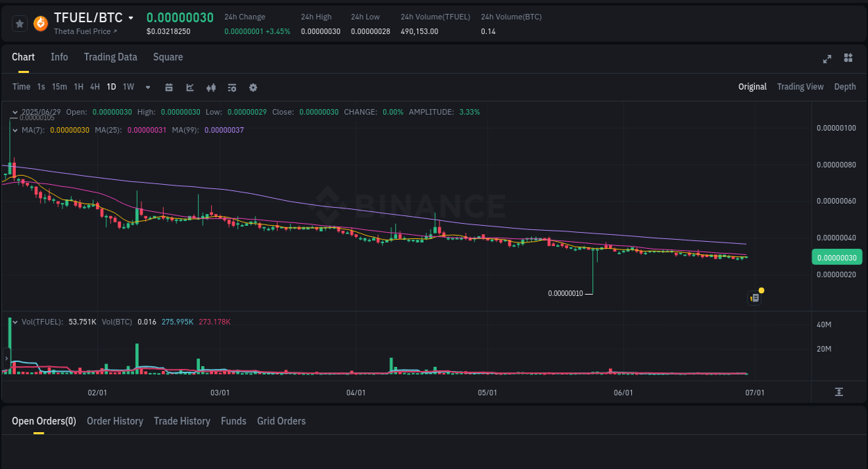This screenshot has height=469, width=868.
Task: Open the Order History tab
Action: pos(115,421)
